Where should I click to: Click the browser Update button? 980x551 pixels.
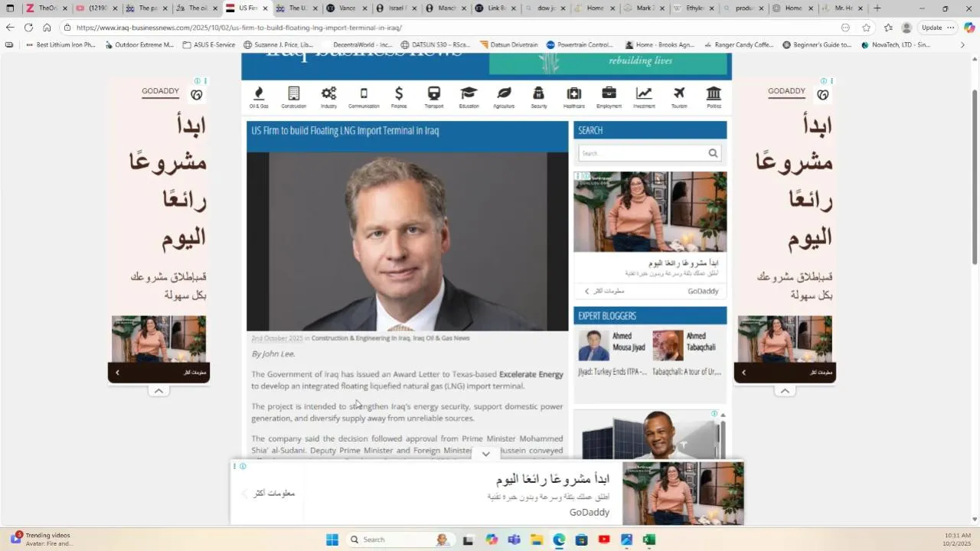pyautogui.click(x=932, y=28)
